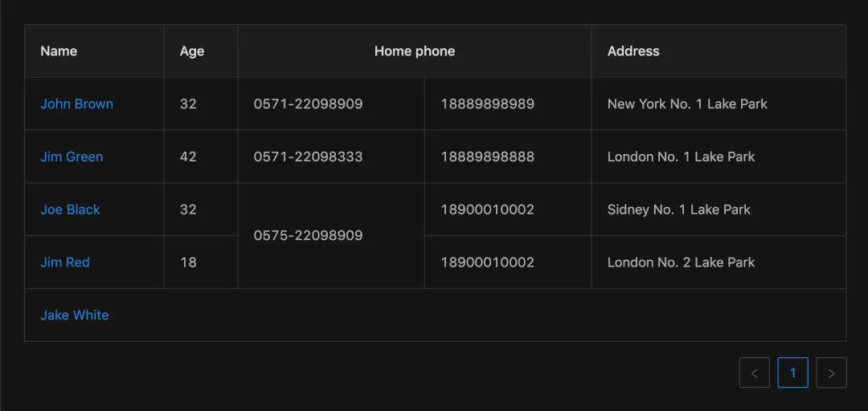Viewport: 868px width, 411px height.
Task: Click the 0571-22098909 phone cell
Action: [x=308, y=104]
